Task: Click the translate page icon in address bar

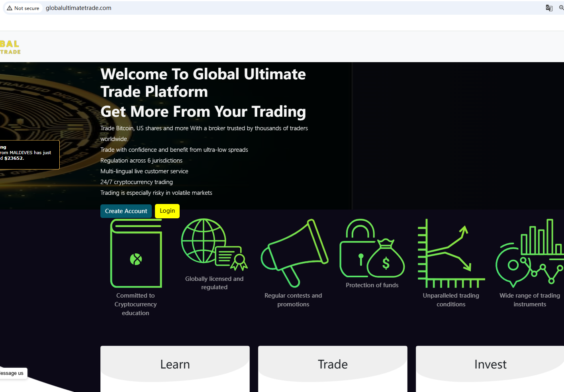Action: (x=549, y=8)
